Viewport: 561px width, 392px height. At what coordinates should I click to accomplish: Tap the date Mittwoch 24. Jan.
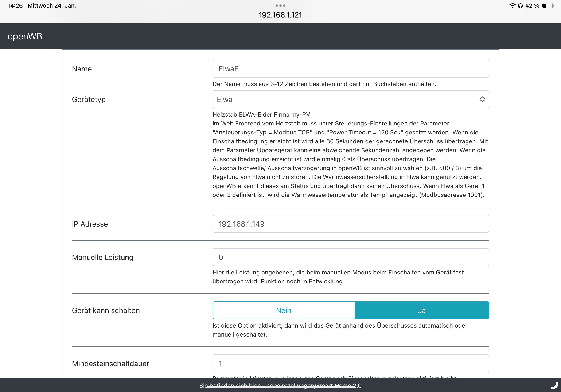[x=52, y=6]
